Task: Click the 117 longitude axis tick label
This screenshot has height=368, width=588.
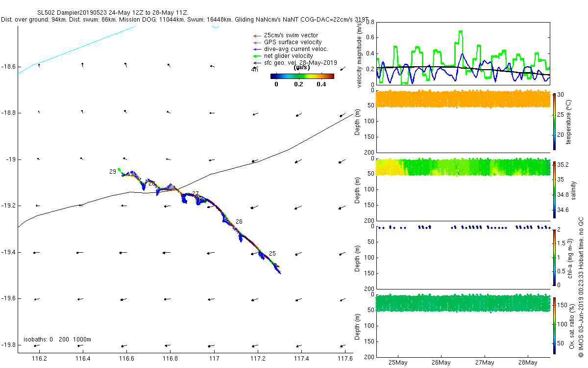Action: point(214,359)
